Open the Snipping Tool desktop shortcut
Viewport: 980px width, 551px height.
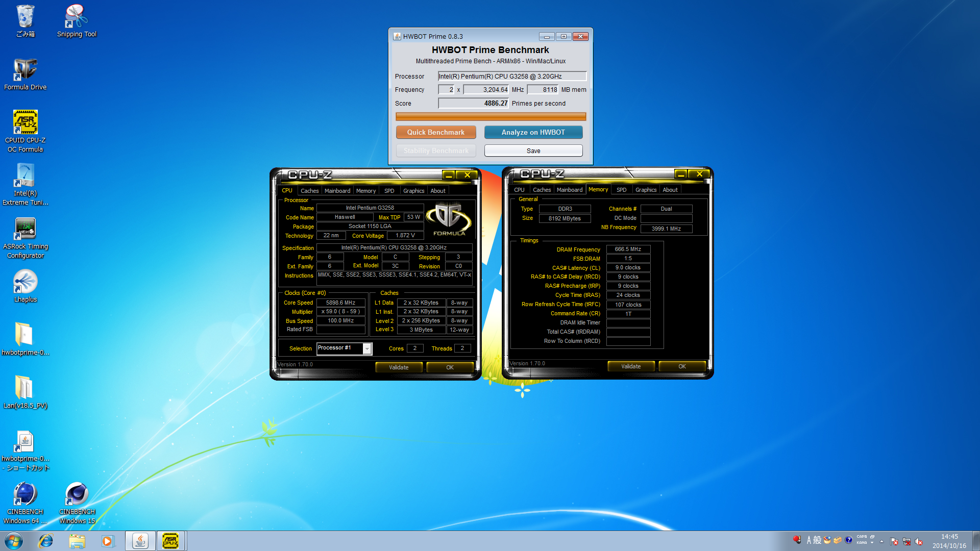(x=77, y=20)
